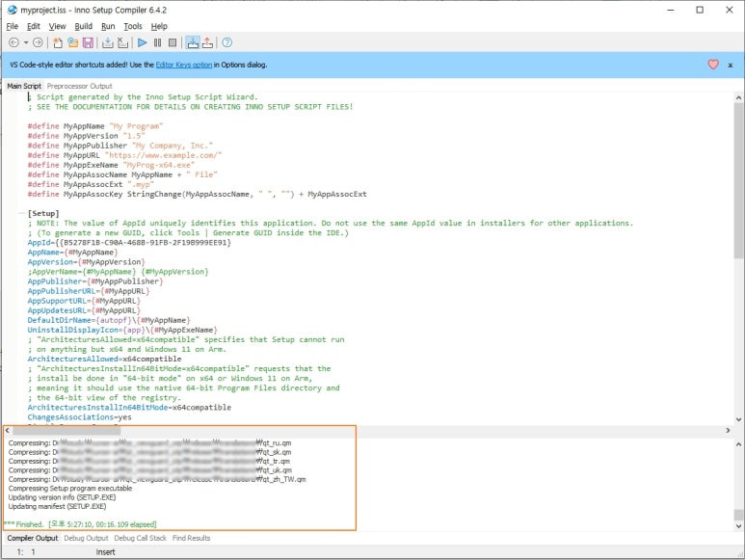Click the AppId line in script

(129, 242)
